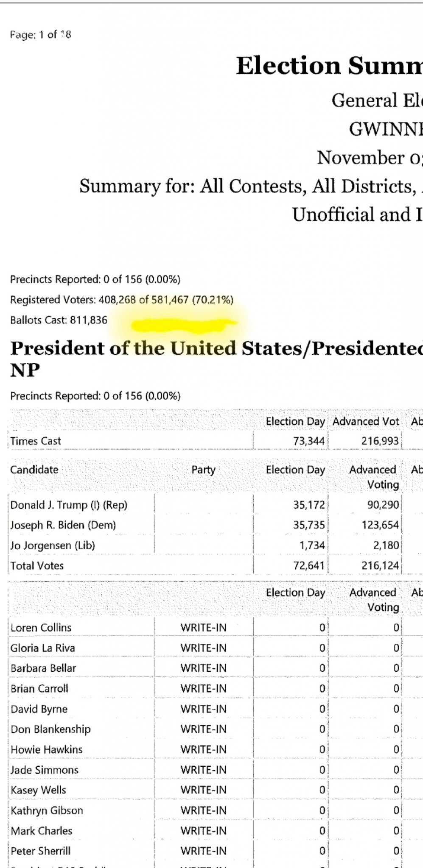Image resolution: width=423 pixels, height=868 pixels.
Task: Click the Ballots Cast: 811,836 line
Action: tap(59, 320)
